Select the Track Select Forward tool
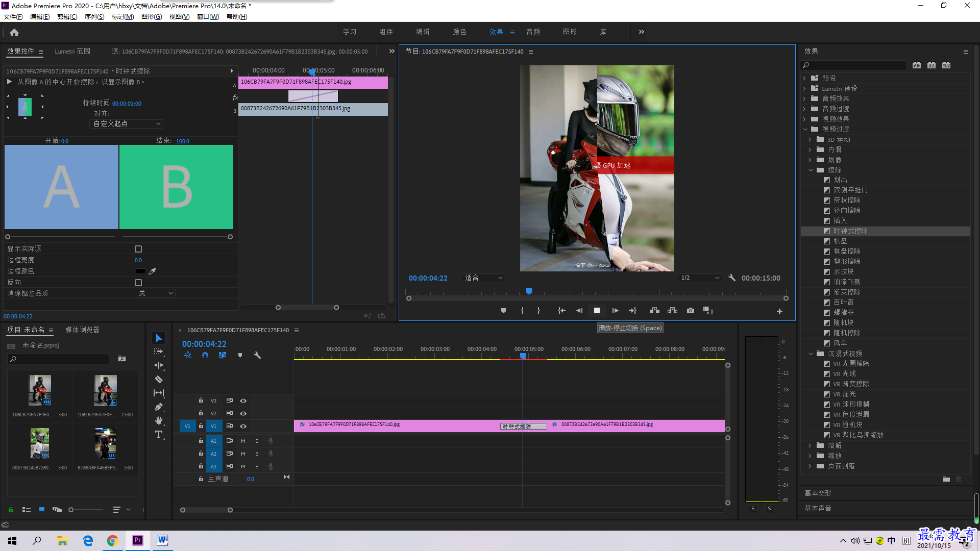Image resolution: width=980 pixels, height=551 pixels. click(159, 352)
